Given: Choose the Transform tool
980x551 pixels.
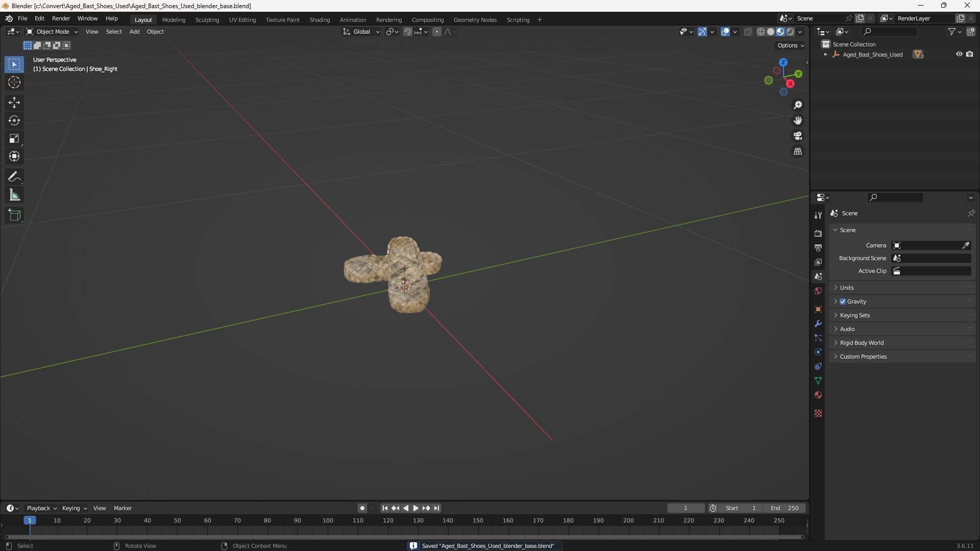Looking at the screenshot, I should pyautogui.click(x=14, y=156).
